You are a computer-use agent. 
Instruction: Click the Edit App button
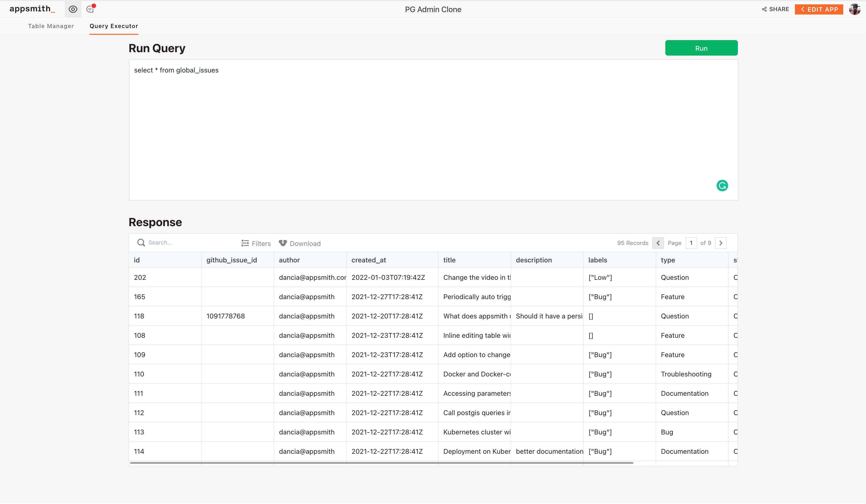(x=819, y=9)
